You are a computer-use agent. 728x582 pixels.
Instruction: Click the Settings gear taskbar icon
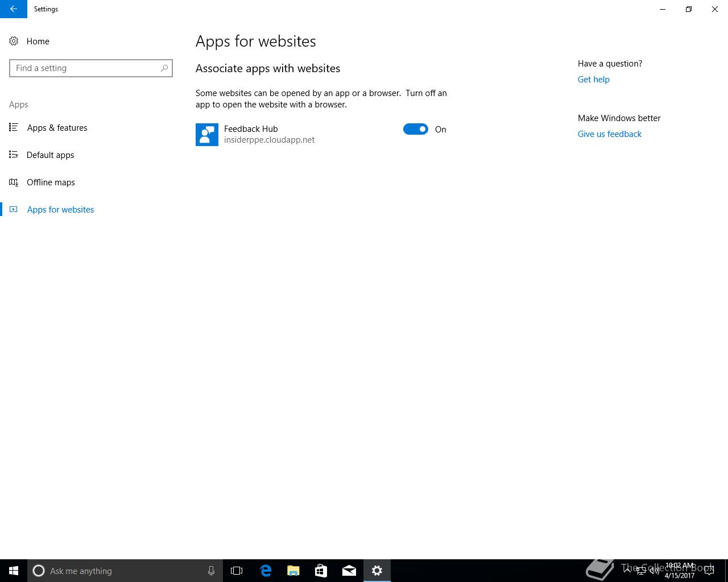click(x=377, y=571)
